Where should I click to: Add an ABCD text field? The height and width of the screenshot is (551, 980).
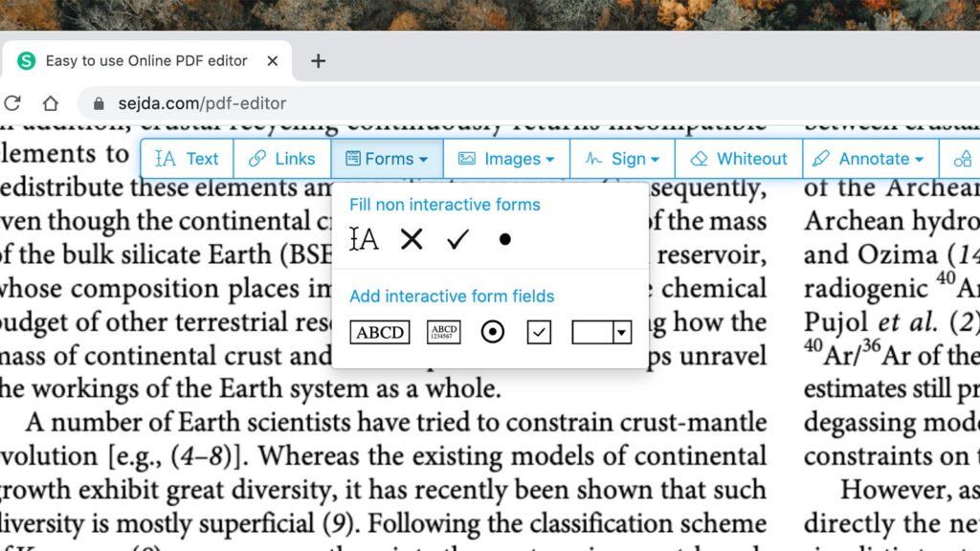pos(379,332)
